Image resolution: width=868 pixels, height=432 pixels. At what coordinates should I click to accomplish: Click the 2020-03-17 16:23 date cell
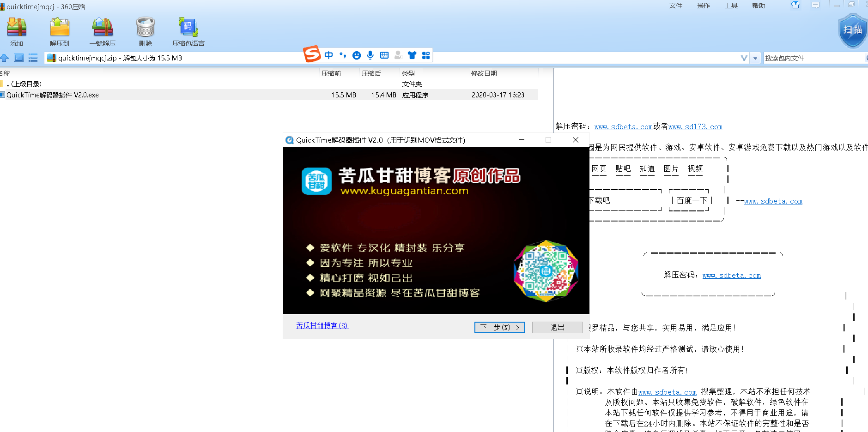[498, 95]
